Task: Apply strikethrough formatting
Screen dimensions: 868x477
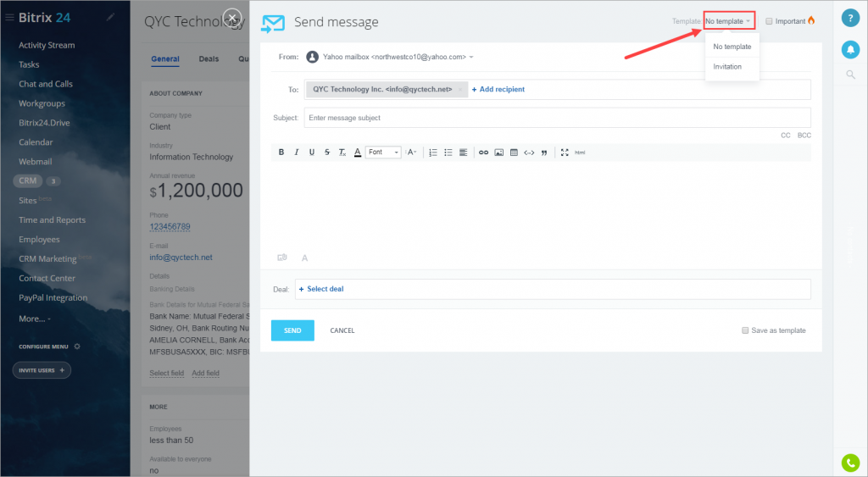Action: 327,153
